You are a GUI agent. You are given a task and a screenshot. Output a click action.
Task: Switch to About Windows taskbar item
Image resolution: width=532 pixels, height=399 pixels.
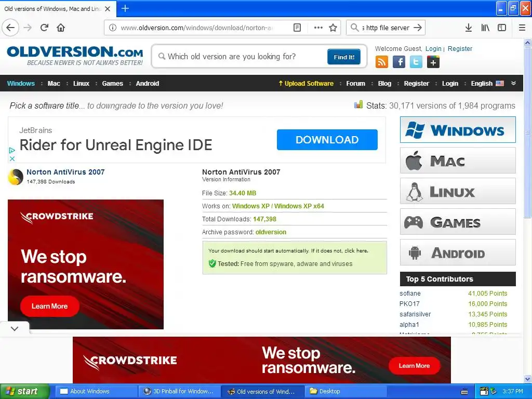(x=96, y=391)
